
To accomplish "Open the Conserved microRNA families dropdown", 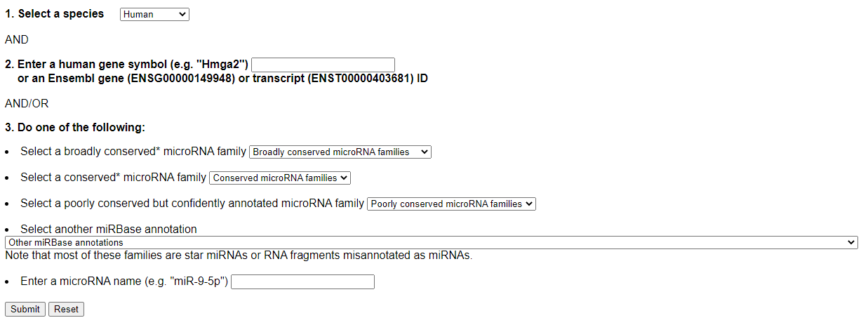I will pos(280,178).
